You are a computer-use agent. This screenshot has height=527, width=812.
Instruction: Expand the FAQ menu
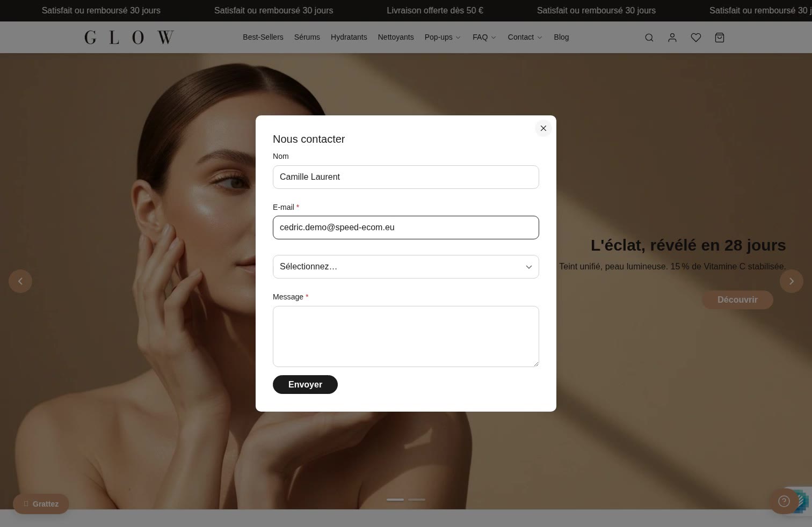coord(484,37)
